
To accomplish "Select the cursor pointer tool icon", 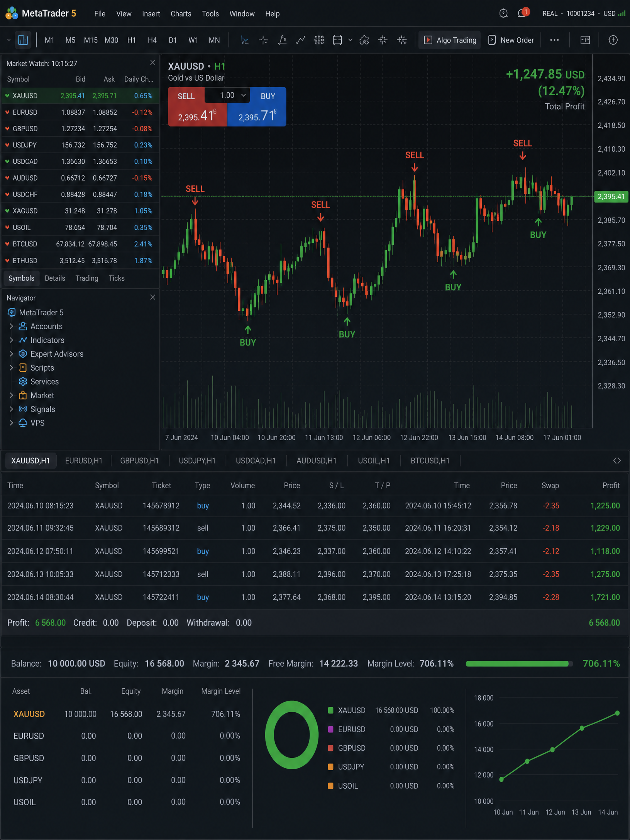I will click(245, 40).
